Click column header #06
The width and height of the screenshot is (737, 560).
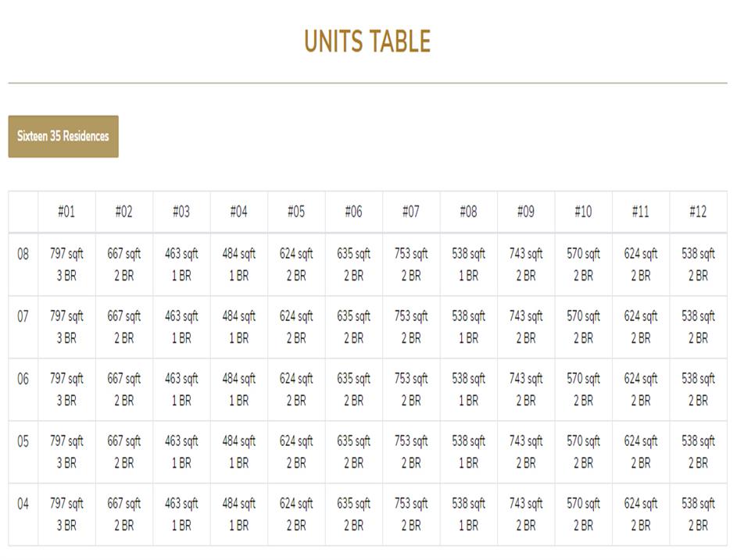coord(353,212)
